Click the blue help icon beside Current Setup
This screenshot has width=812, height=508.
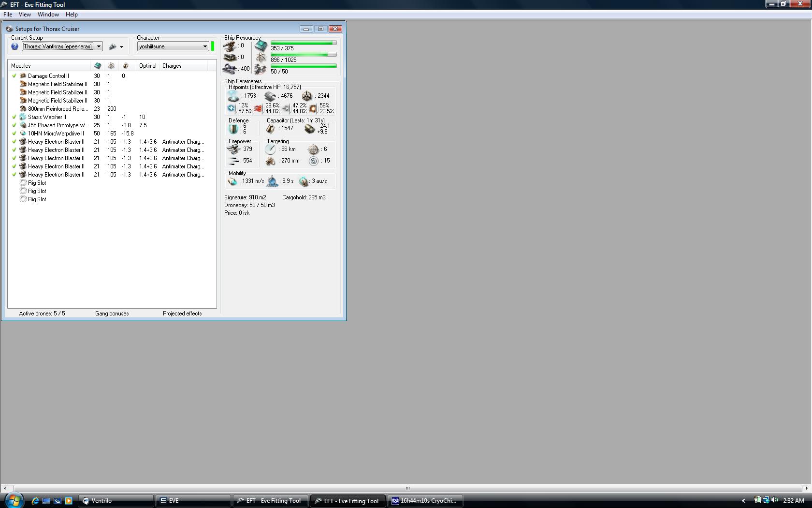click(x=15, y=46)
